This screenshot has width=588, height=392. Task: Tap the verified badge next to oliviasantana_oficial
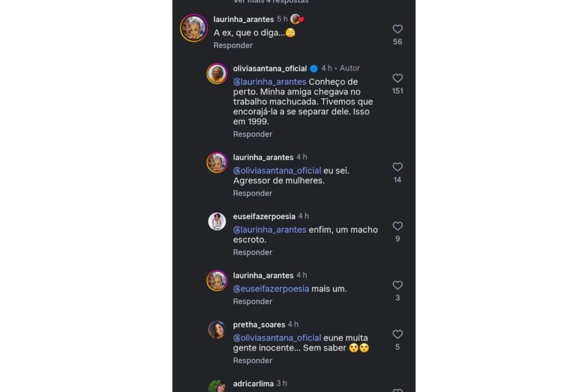tap(314, 68)
